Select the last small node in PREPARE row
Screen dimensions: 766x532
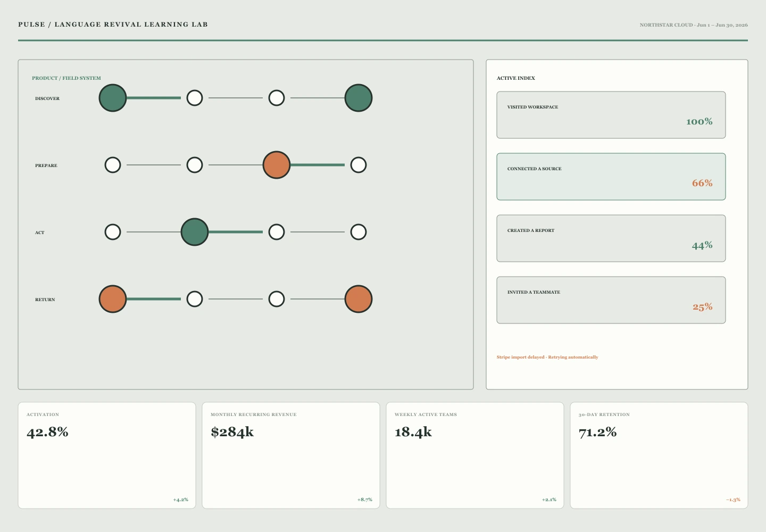coord(359,165)
